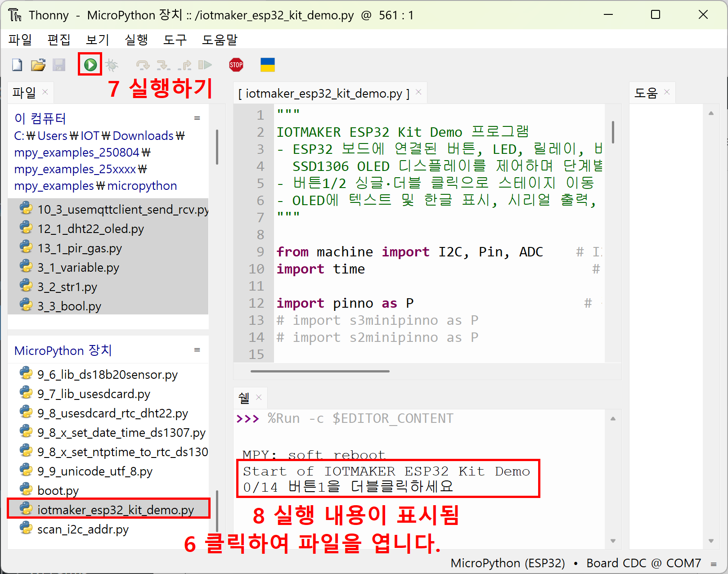Open the 이 컴퓨터 panel options menu

[197, 118]
